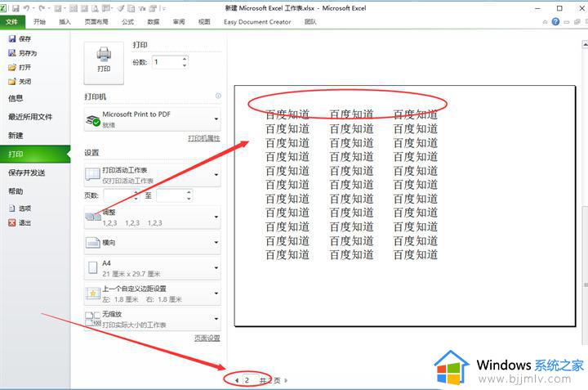
Task: Switch to 插入 (Insert) ribbon tab
Action: pyautogui.click(x=65, y=22)
